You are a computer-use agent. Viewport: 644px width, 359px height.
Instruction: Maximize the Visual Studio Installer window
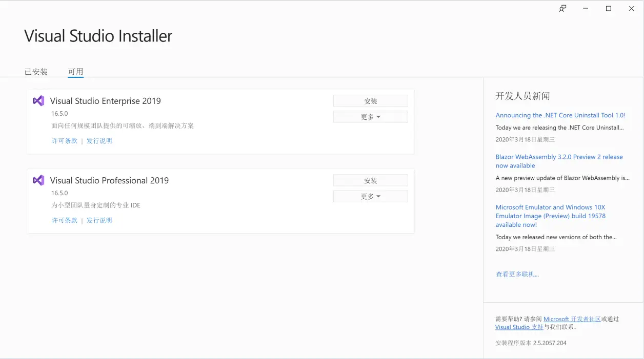[609, 9]
